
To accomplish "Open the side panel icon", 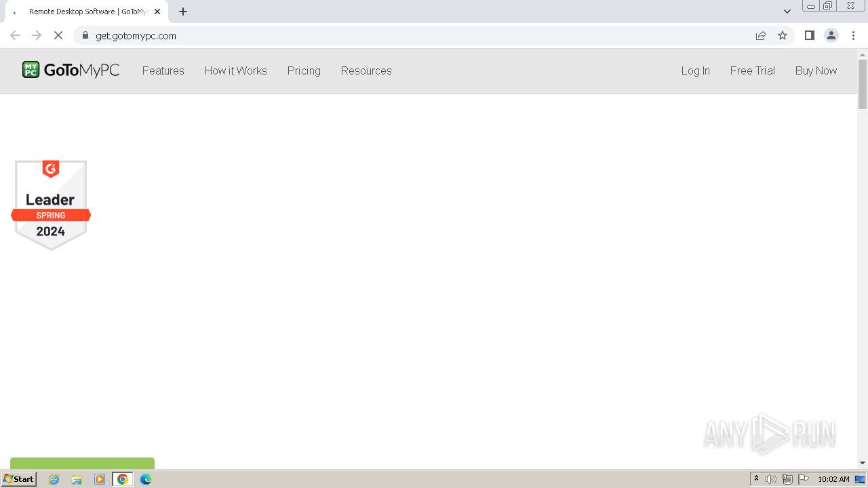I will pyautogui.click(x=809, y=35).
